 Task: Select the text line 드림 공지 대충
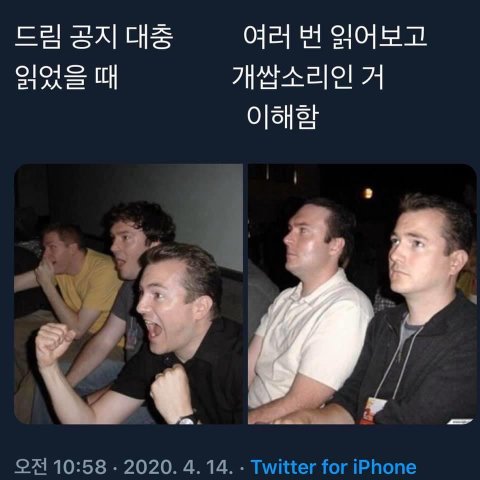click(94, 37)
